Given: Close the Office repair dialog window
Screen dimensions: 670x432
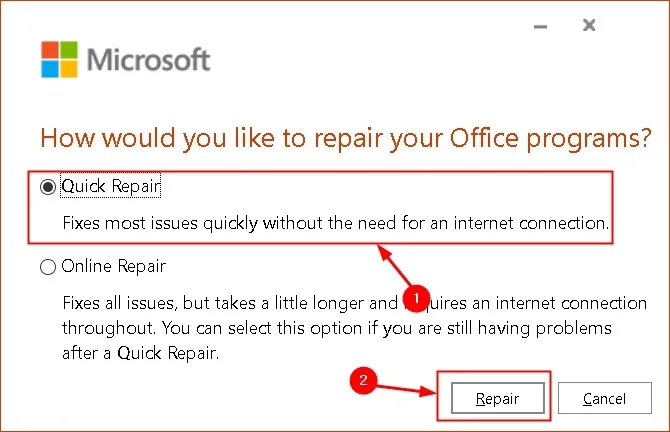Looking at the screenshot, I should coord(589,25).
